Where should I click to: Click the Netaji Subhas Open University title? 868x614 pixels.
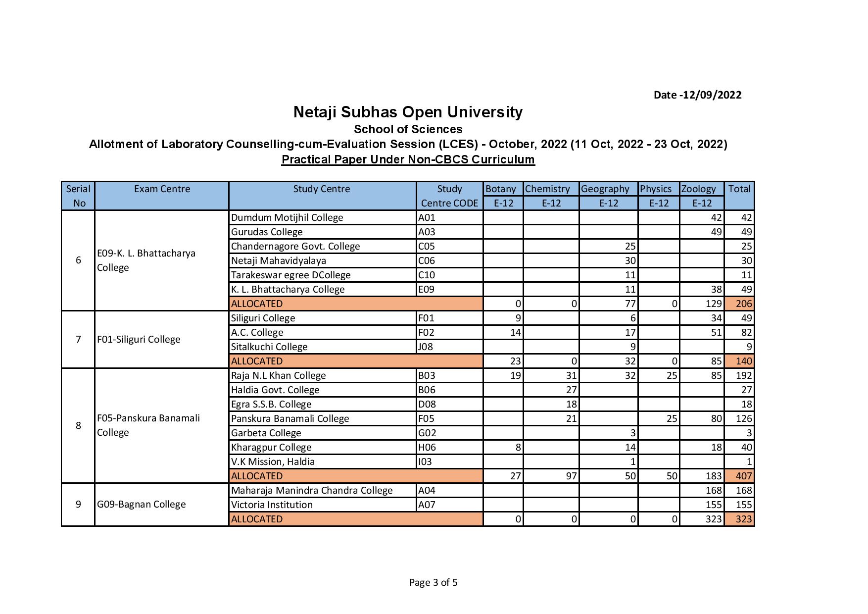click(x=408, y=112)
